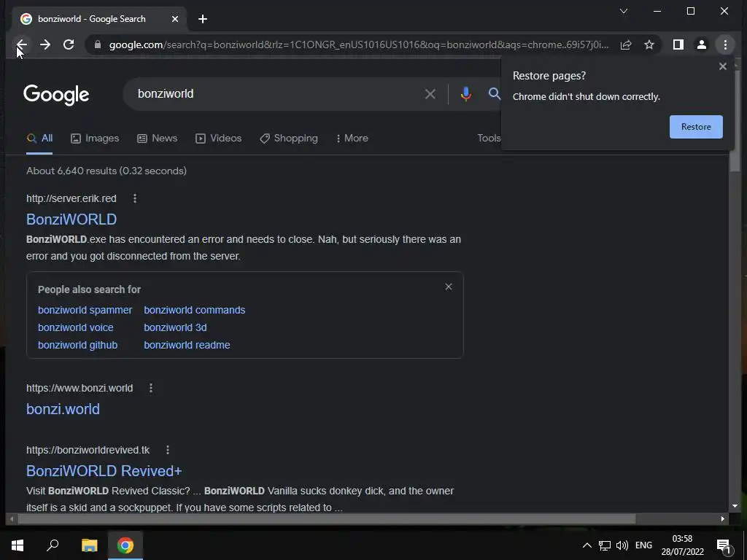Change input language from ENG
747x560 pixels.
pos(643,545)
